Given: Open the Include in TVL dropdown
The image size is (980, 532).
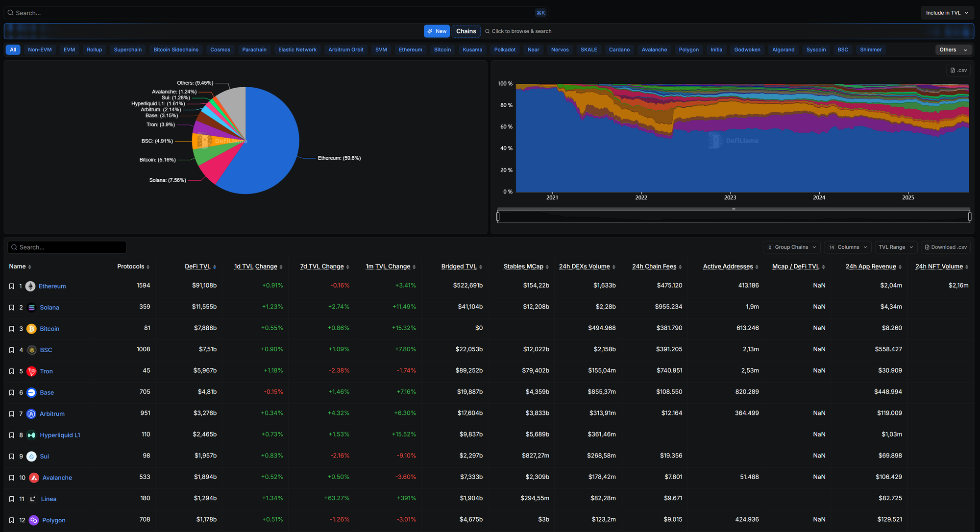Looking at the screenshot, I should pos(947,13).
